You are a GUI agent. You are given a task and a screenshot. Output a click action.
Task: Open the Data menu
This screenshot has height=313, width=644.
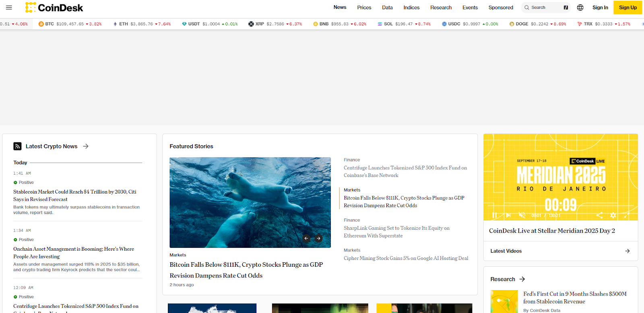387,7
